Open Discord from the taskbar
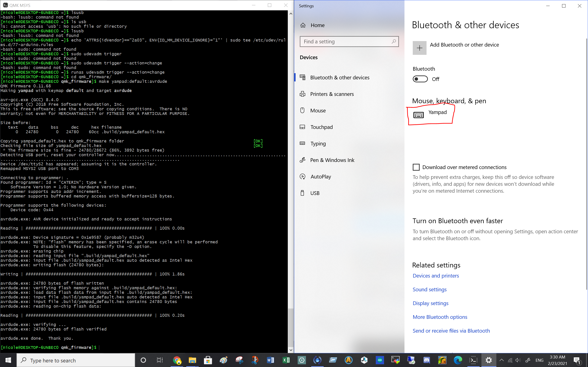The width and height of the screenshot is (588, 367). (427, 360)
